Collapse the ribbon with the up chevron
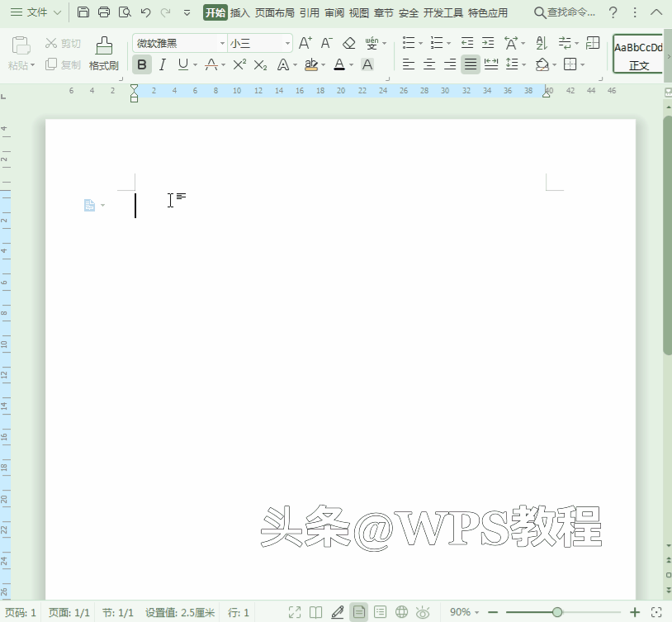Viewport: 672px width, 622px height. (x=656, y=12)
